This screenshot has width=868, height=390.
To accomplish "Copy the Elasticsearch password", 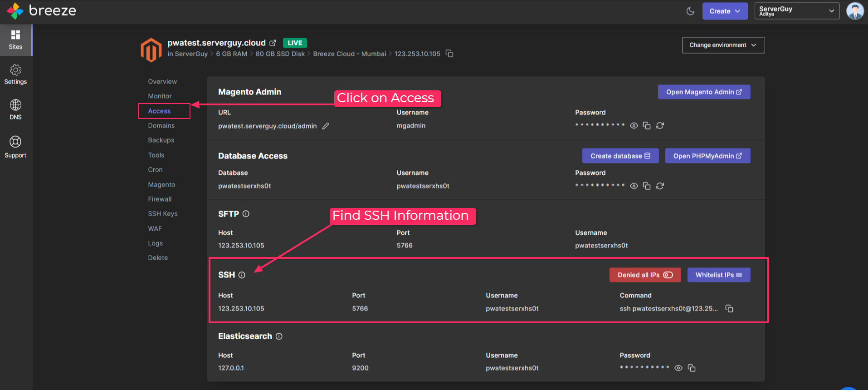I will point(692,368).
